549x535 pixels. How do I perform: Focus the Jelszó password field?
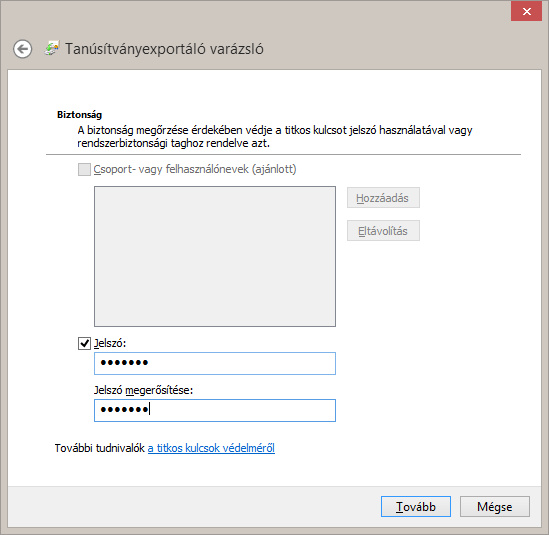coord(215,363)
